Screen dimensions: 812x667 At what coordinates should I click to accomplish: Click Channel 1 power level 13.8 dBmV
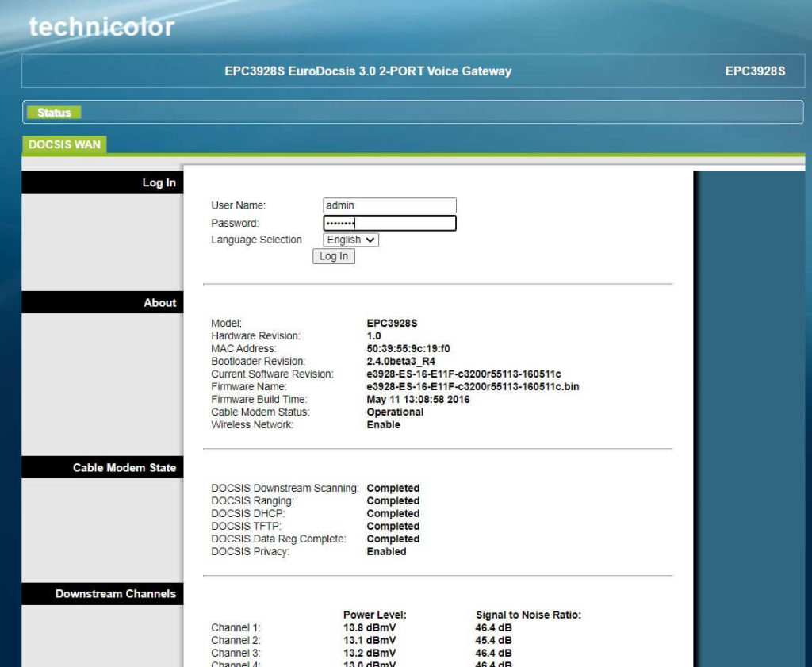[x=370, y=627]
